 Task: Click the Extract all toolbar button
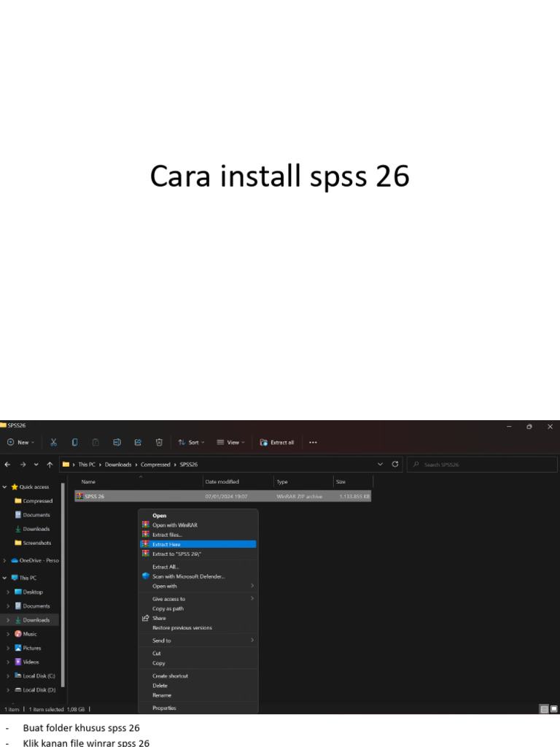coord(277,442)
